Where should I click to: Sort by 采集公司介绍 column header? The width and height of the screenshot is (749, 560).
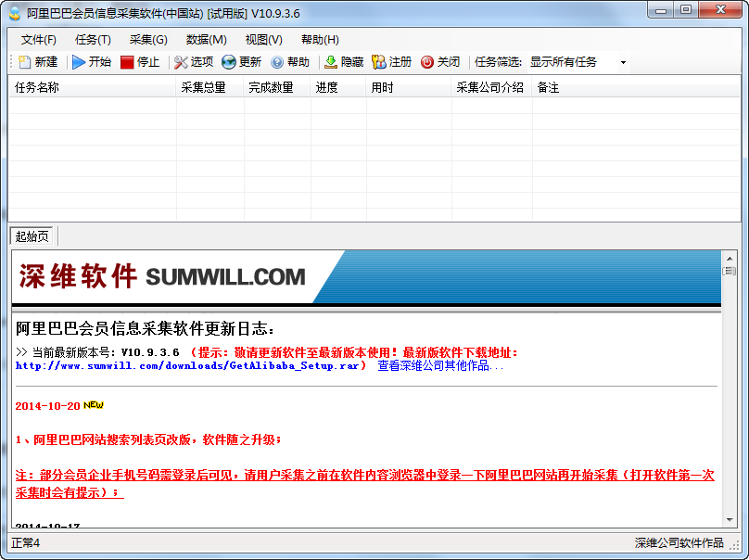click(491, 87)
